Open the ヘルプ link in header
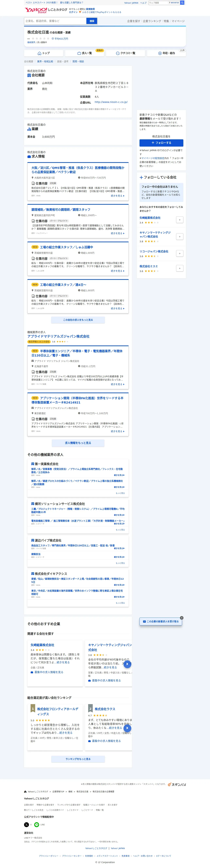The height and width of the screenshot is (868, 210). coord(143,3)
